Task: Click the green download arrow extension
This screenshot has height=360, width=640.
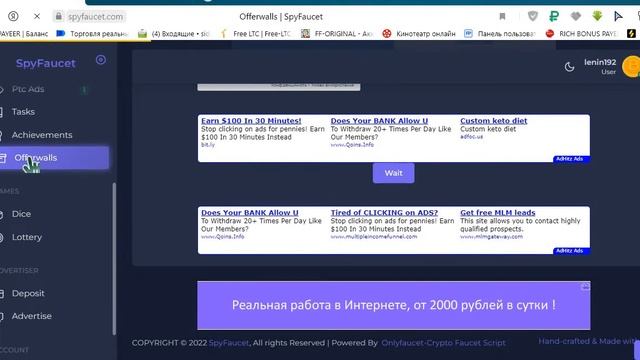Action: pos(597,16)
